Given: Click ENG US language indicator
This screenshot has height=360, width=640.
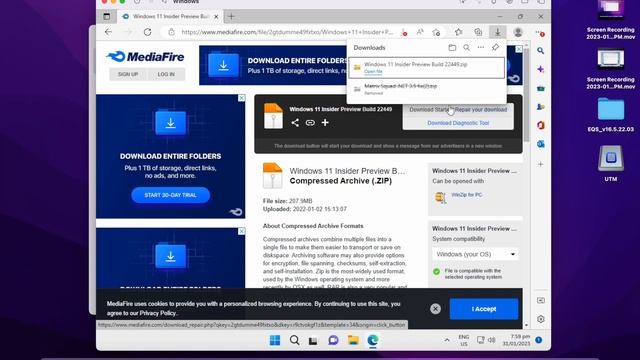Looking at the screenshot, I should [464, 340].
